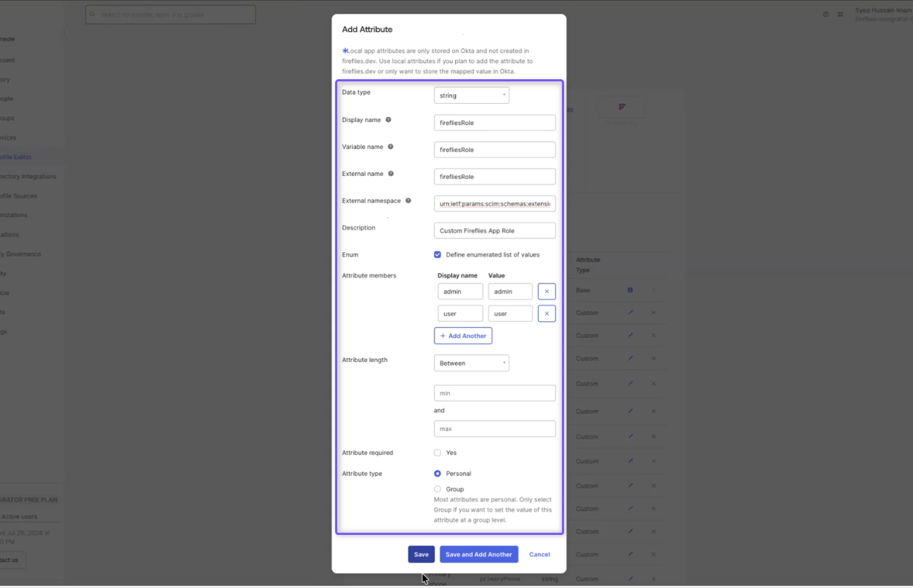This screenshot has height=588, width=913.
Task: Click the admin Value member field
Action: click(510, 291)
